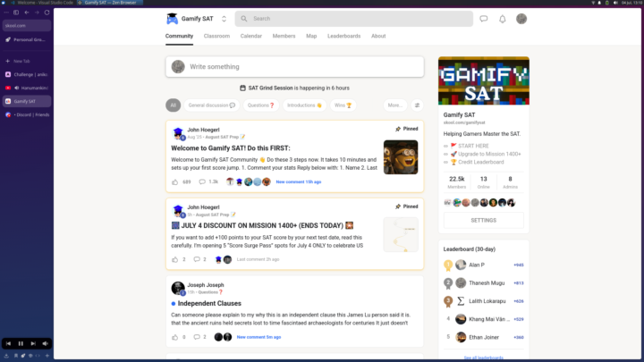Expand the Gamify SAT group switcher
644x362 pixels.
point(224,19)
